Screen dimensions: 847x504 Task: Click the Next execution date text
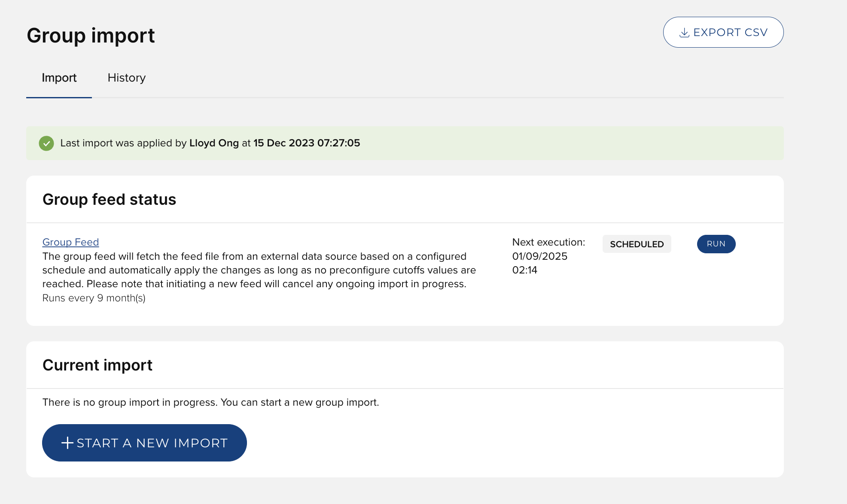point(539,256)
